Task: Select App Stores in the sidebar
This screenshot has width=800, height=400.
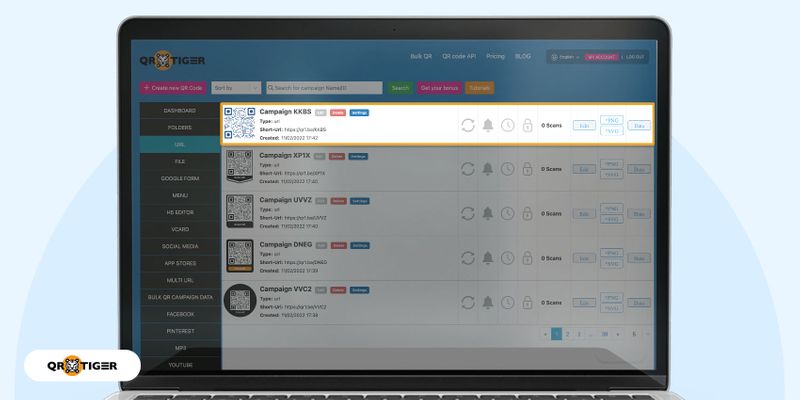Action: coord(180,263)
